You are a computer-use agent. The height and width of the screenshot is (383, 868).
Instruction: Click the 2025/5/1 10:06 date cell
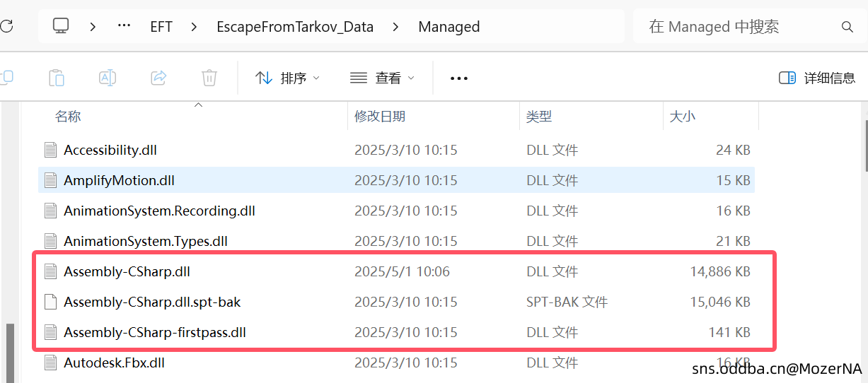coord(402,271)
